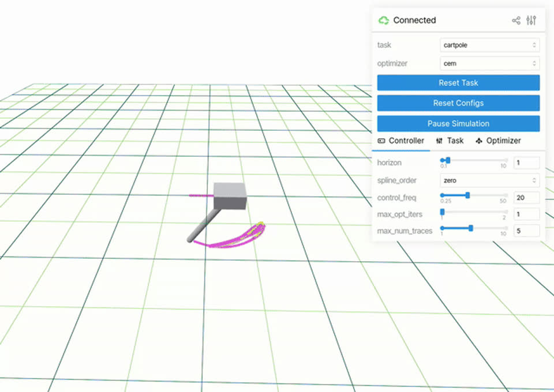Click the Reset Configs button
Image resolution: width=554 pixels, height=392 pixels.
point(458,103)
